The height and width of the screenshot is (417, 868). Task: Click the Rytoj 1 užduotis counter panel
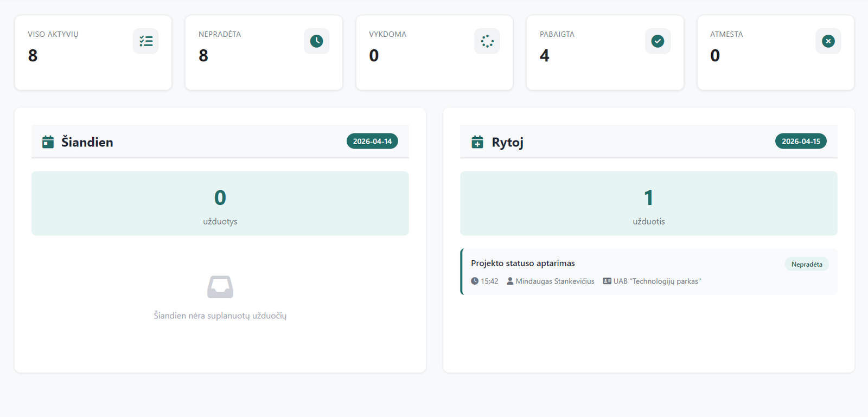[648, 203]
